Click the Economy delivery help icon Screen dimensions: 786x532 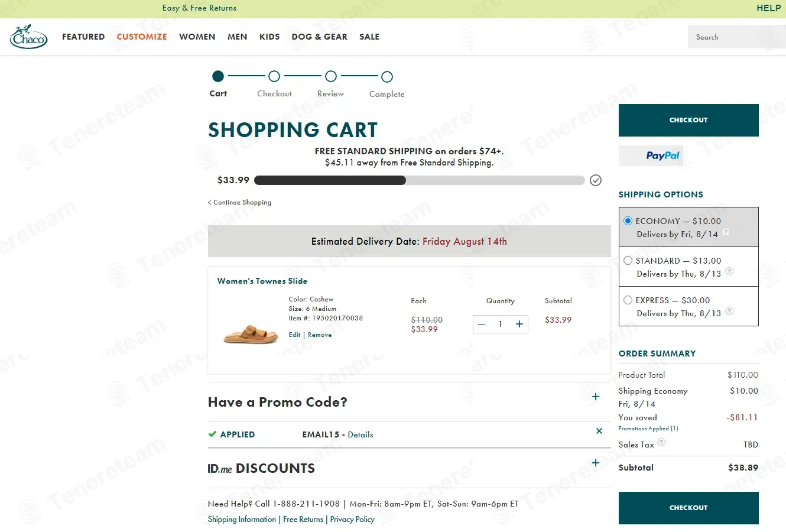726,232
